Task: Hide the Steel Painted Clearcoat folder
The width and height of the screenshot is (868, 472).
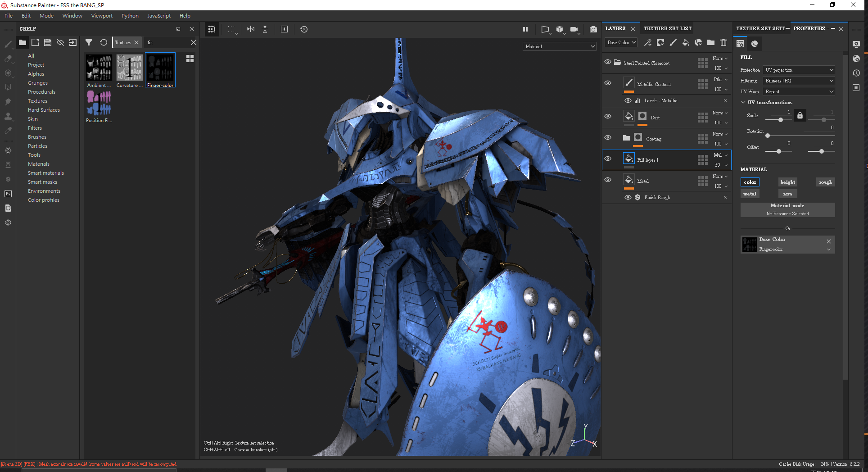Action: tap(608, 62)
